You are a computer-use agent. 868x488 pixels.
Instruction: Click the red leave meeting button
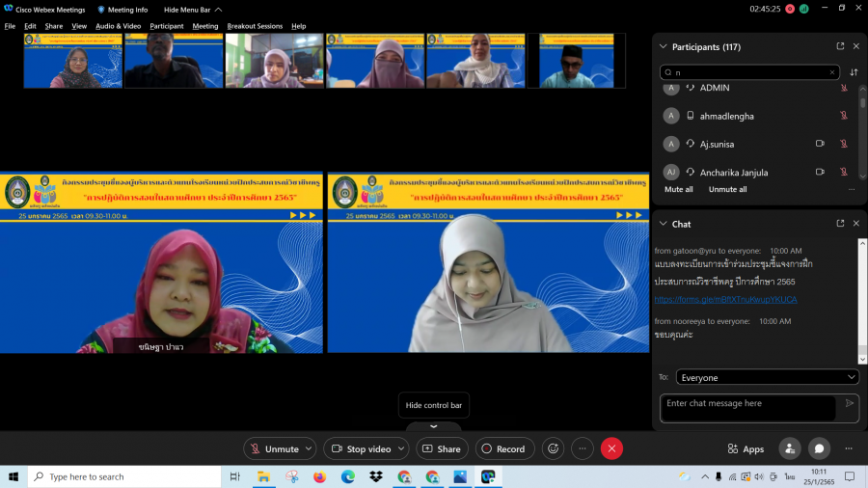point(611,448)
